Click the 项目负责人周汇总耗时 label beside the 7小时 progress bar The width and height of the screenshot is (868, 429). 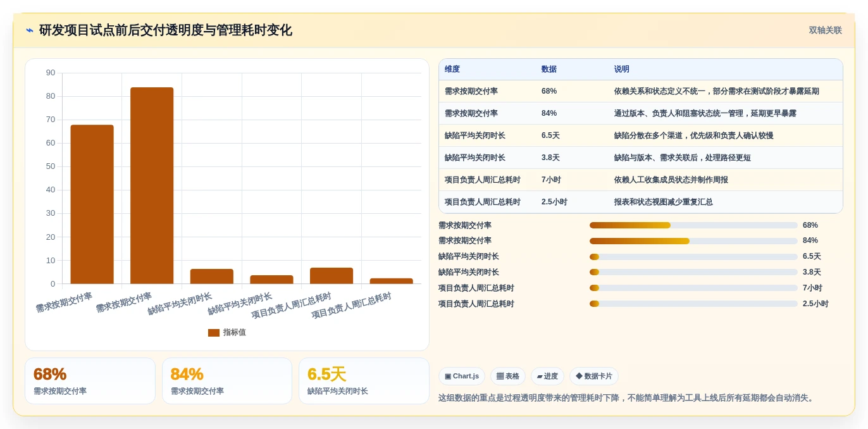476,288
